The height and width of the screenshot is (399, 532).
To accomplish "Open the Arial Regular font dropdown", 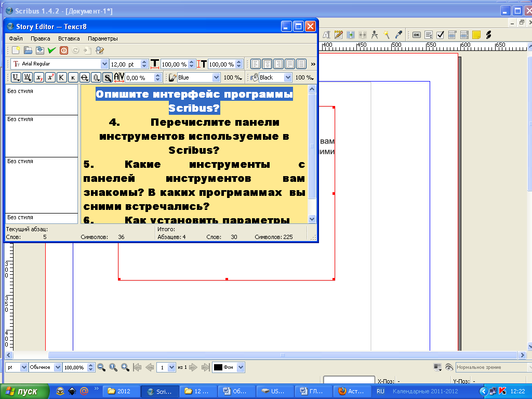I will (x=104, y=64).
